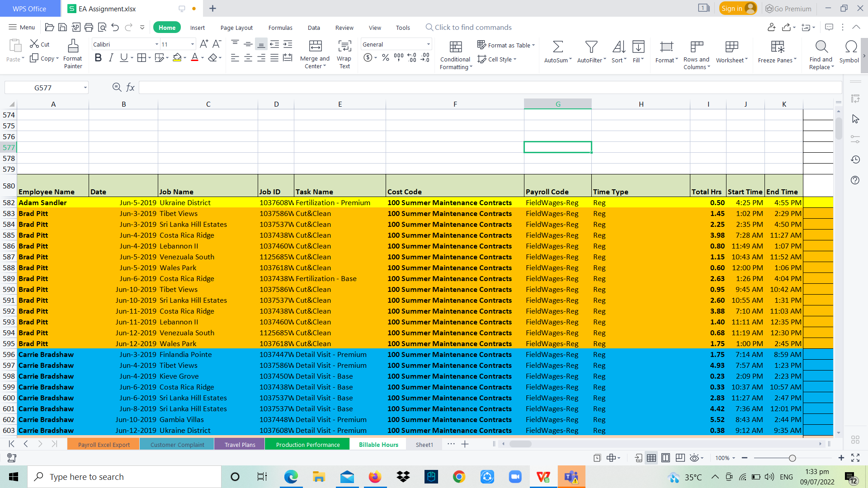Toggle Bold formatting
The height and width of the screenshot is (488, 868).
pos(98,58)
